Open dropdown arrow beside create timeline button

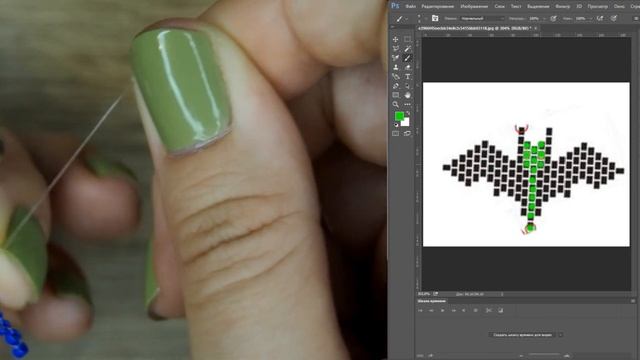560,335
